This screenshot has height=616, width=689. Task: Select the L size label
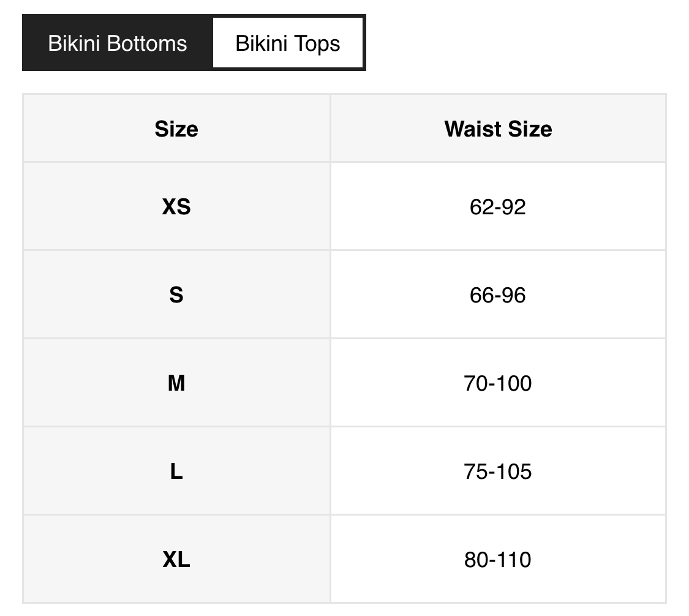176,471
